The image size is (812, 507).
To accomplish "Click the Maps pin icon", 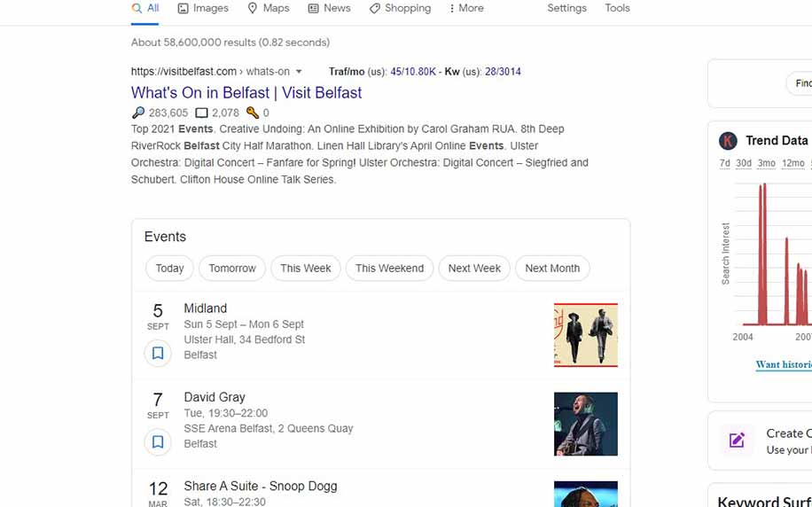I will pyautogui.click(x=253, y=8).
